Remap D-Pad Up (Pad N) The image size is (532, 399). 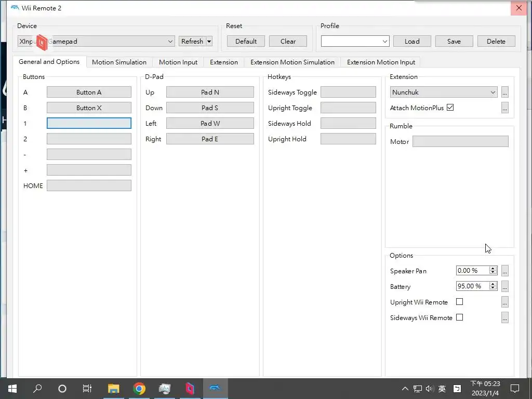[x=210, y=92]
